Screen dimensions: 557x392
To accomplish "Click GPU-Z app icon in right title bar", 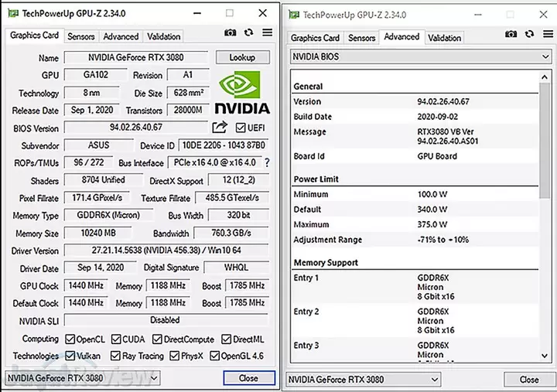I will (294, 15).
